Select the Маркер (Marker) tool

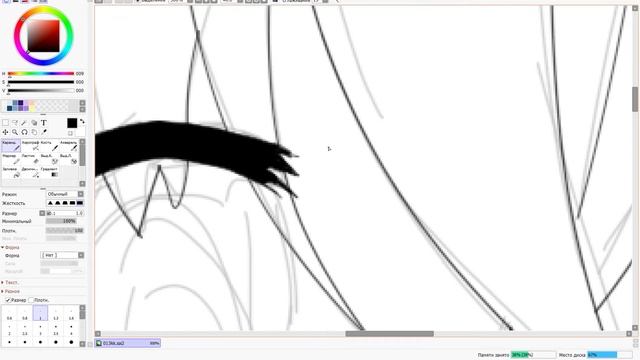click(11, 159)
